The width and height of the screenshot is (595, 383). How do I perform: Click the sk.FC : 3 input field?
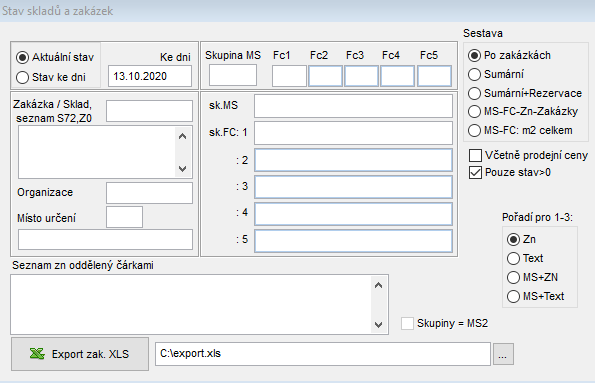click(353, 187)
